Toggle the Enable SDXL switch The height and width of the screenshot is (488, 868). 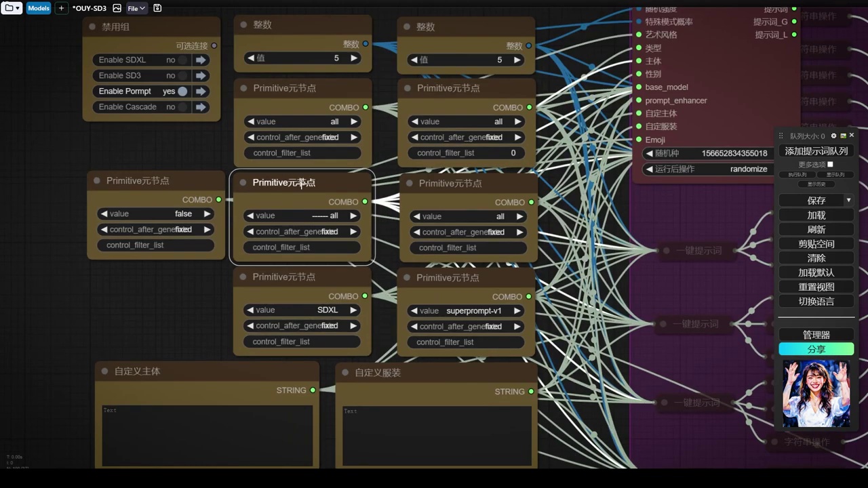click(182, 60)
